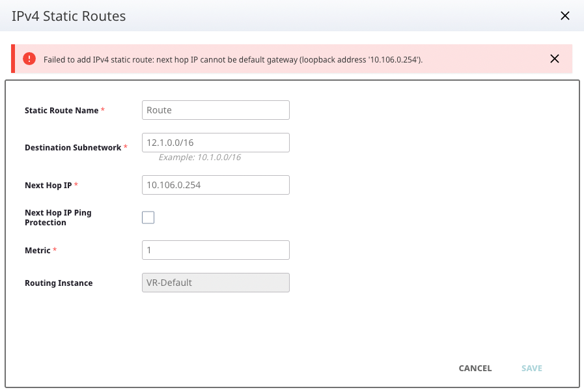Click the 'Example: 10.1.0.0/16' hint text

click(x=200, y=158)
